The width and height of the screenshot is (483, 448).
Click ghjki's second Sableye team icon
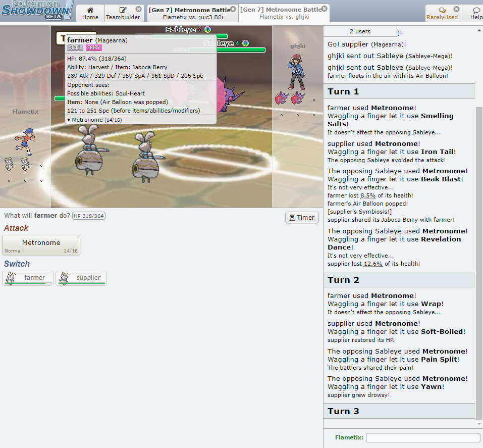(x=298, y=98)
